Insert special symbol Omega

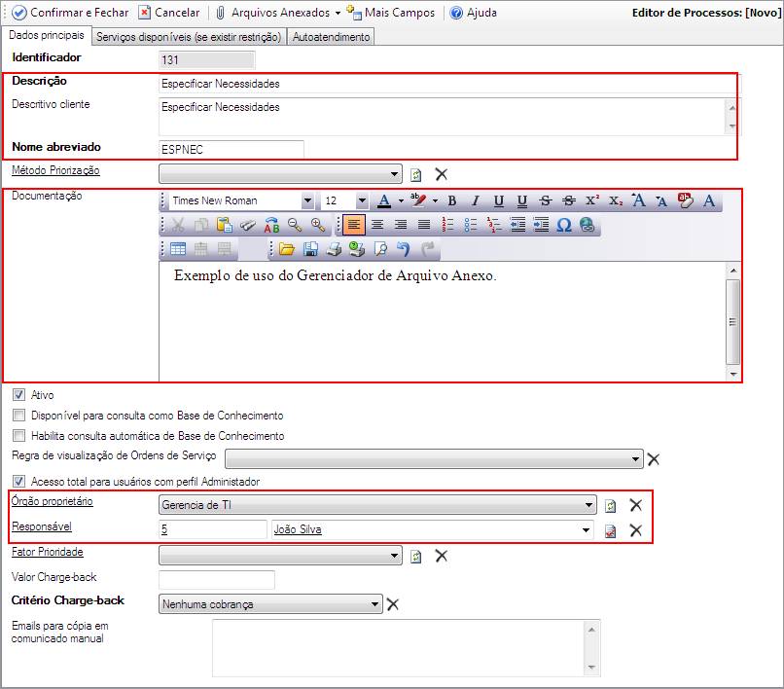tap(564, 225)
